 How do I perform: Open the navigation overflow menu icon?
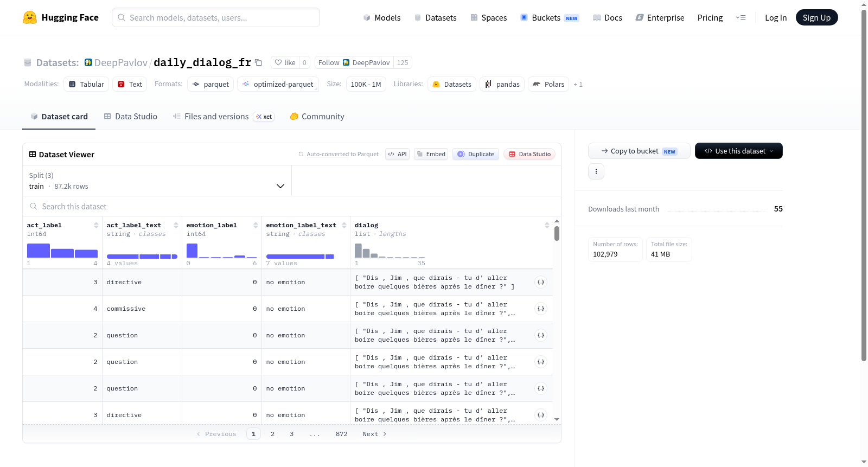(741, 17)
